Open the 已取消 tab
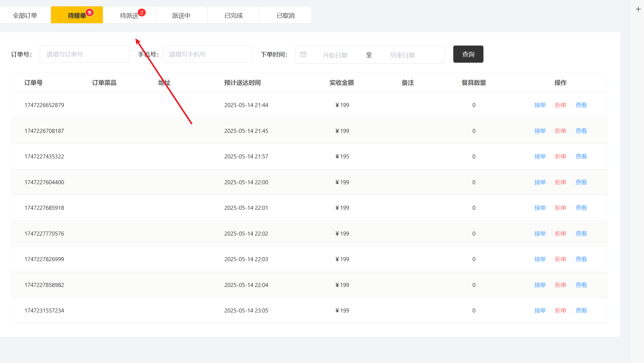Image resolution: width=644 pixels, height=363 pixels. [x=285, y=15]
